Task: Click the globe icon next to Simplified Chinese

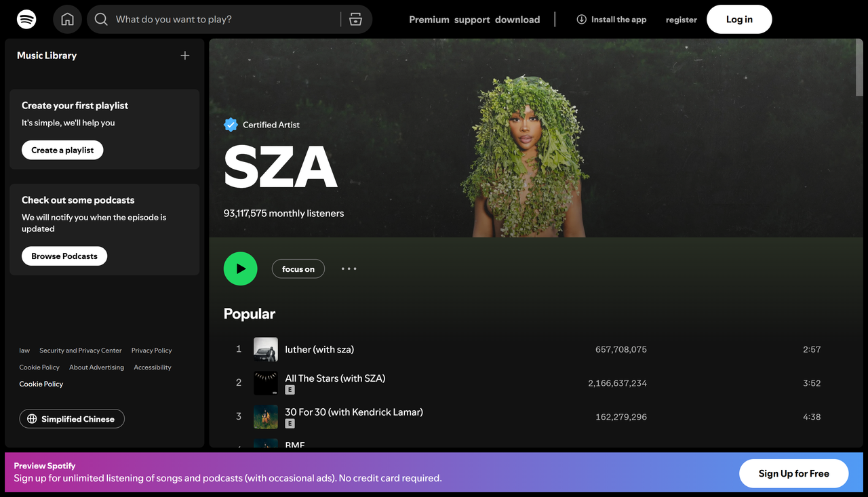Action: 32,418
